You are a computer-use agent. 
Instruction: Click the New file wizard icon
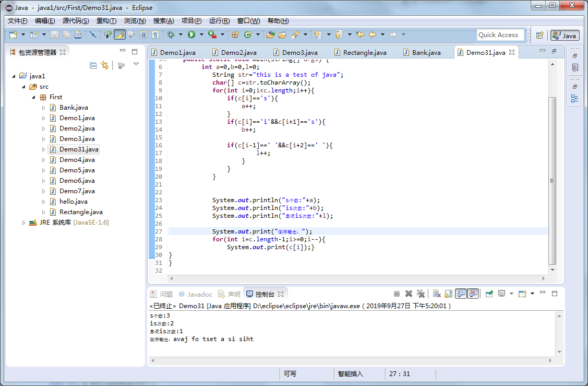(14, 35)
